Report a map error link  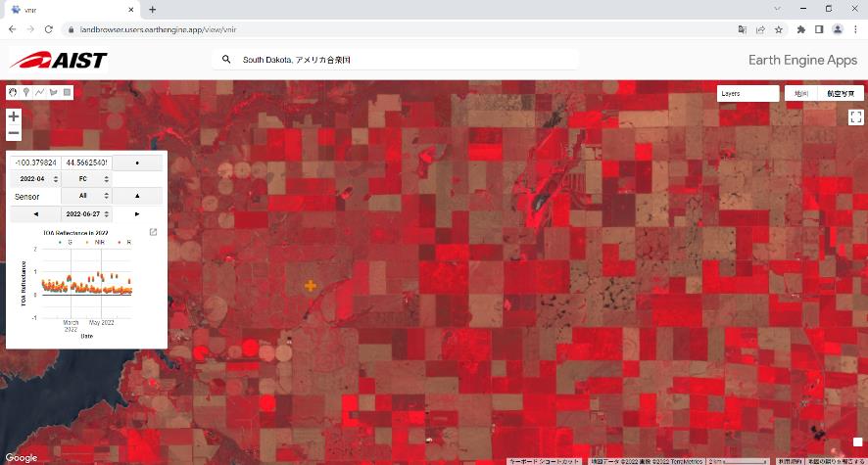tap(836, 461)
